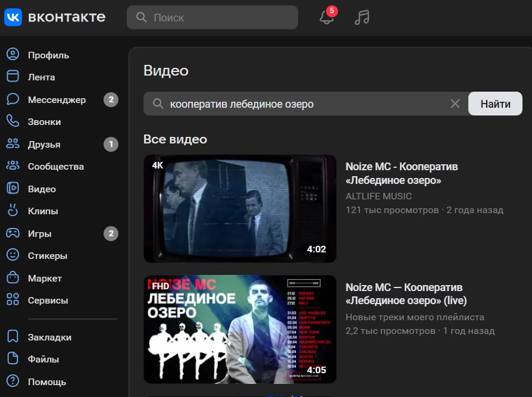The height and width of the screenshot is (397, 532).
Task: Click the video search text кооператив лебединое озеро
Action: [242, 104]
